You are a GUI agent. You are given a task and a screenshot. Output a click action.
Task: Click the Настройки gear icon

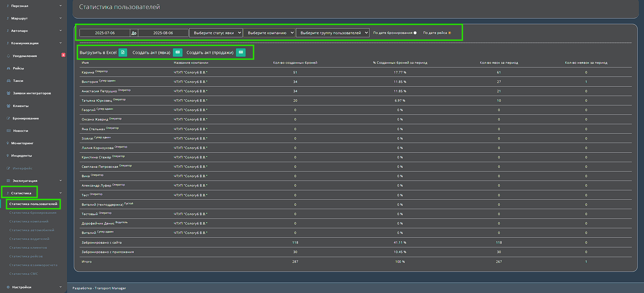click(8, 287)
